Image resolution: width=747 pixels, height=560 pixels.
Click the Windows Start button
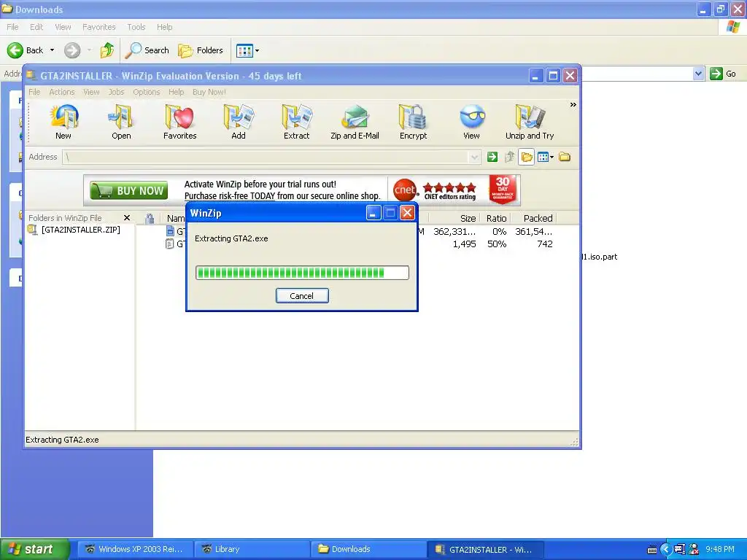tap(35, 549)
